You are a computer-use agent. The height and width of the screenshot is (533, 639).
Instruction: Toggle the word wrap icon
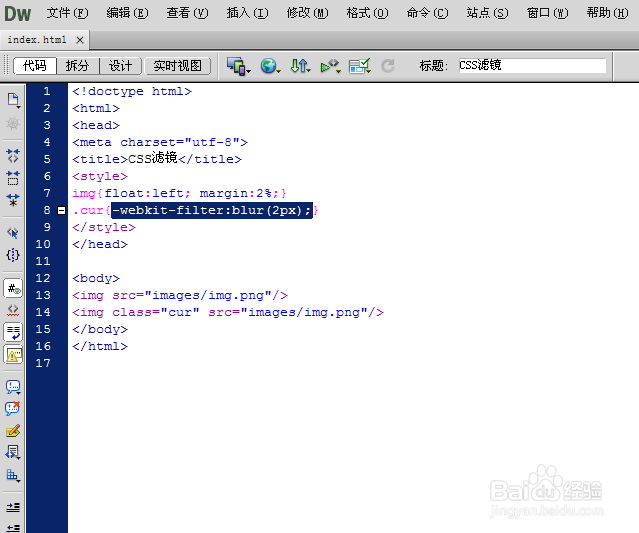[x=13, y=333]
